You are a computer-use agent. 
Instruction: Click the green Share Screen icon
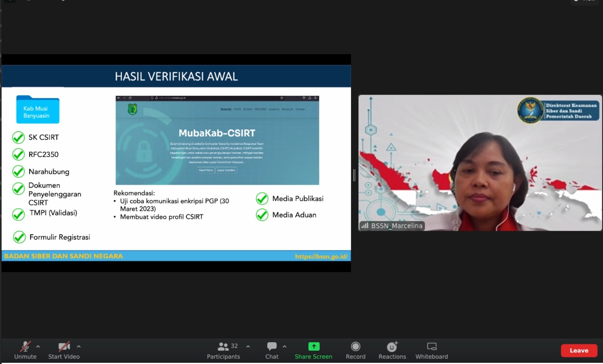(313, 347)
